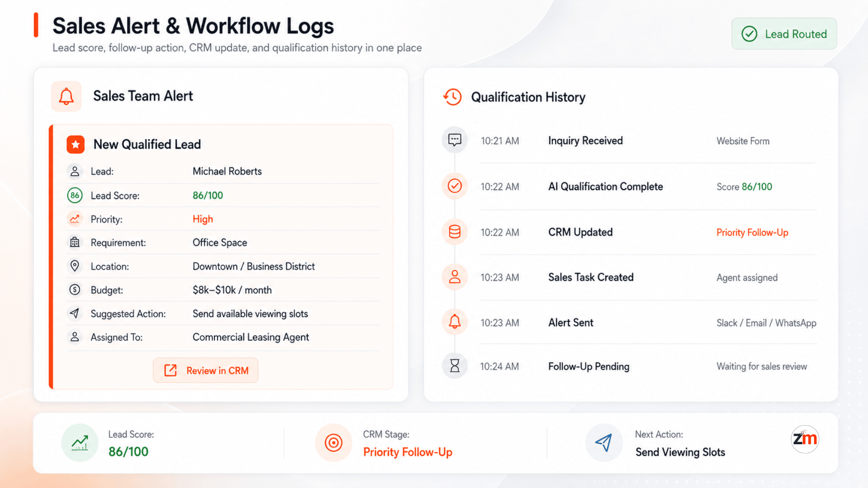The width and height of the screenshot is (868, 488).
Task: Click the person icon beside Lead:
Action: pyautogui.click(x=75, y=171)
